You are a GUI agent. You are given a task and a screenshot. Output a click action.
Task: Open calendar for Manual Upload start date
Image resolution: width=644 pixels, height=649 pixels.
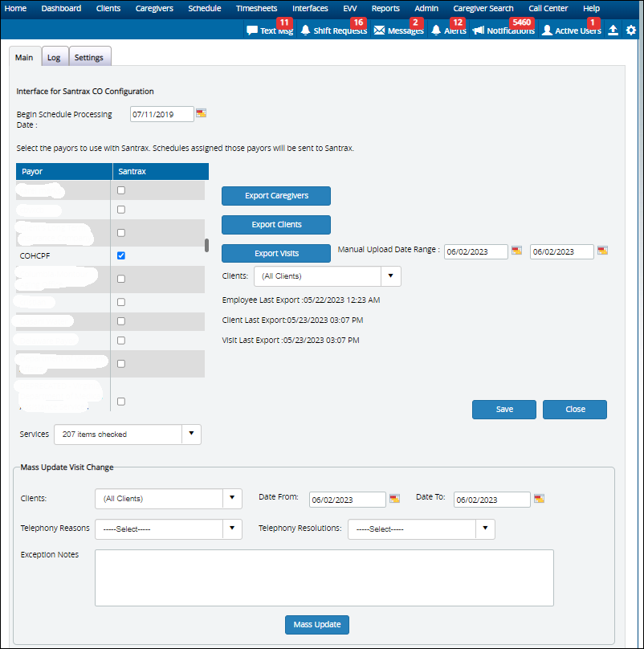[x=516, y=251]
